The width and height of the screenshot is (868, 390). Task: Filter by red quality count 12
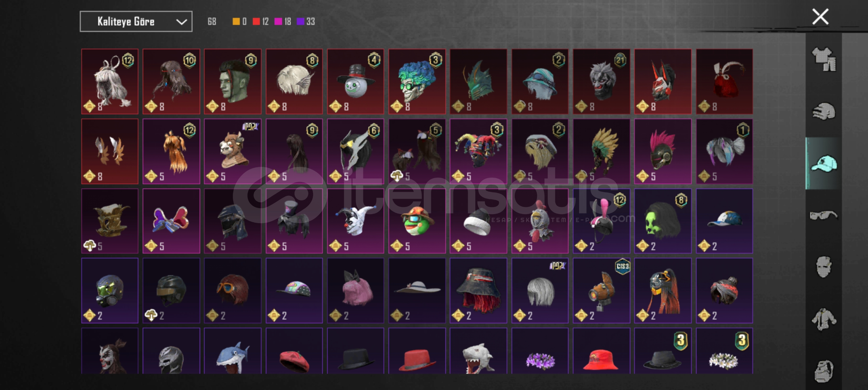pyautogui.click(x=261, y=22)
